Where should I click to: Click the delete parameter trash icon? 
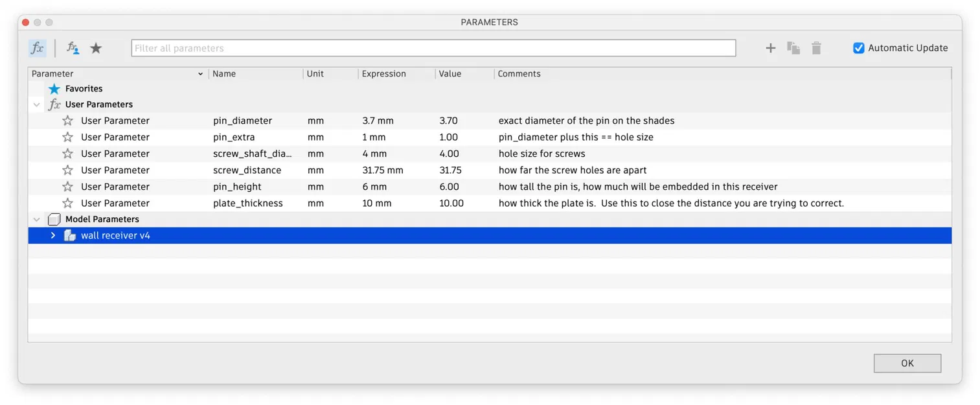point(816,48)
